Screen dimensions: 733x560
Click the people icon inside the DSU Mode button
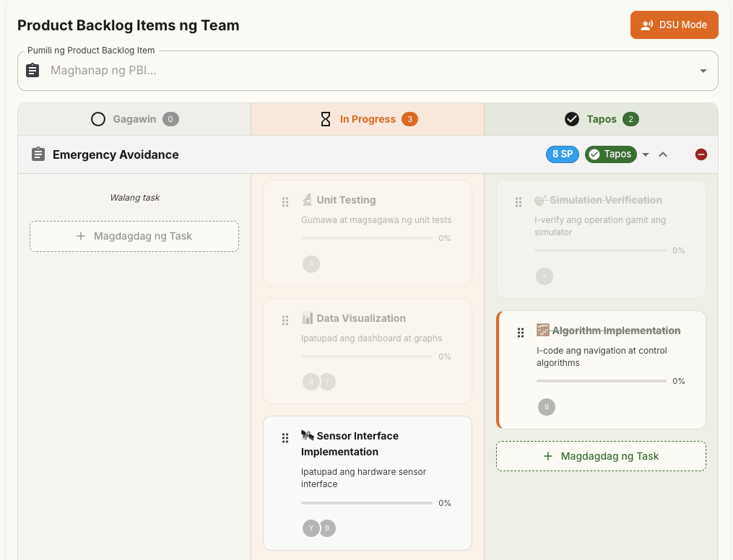(647, 25)
